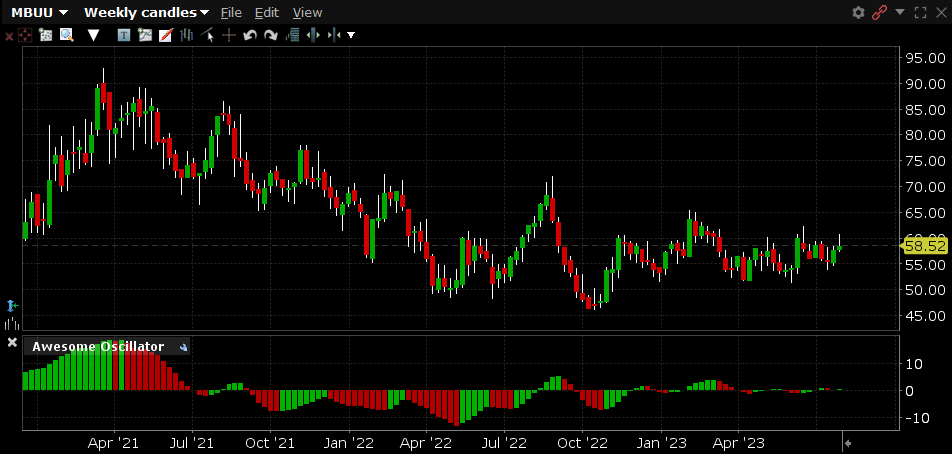The width and height of the screenshot is (952, 454).
Task: Click the redo arrow icon
Action: click(x=270, y=35)
